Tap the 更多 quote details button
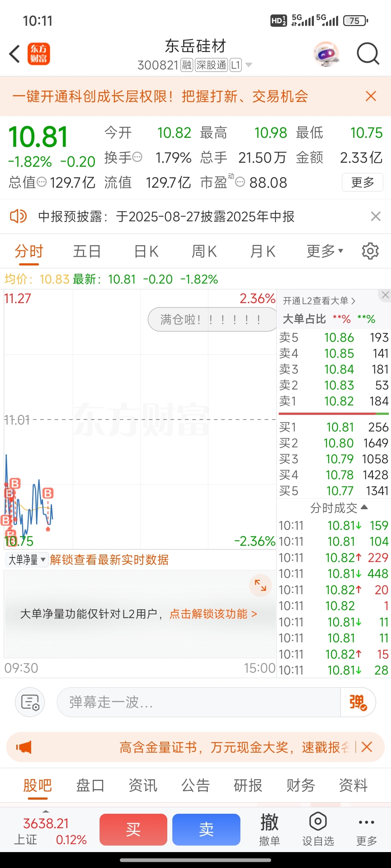 [362, 182]
